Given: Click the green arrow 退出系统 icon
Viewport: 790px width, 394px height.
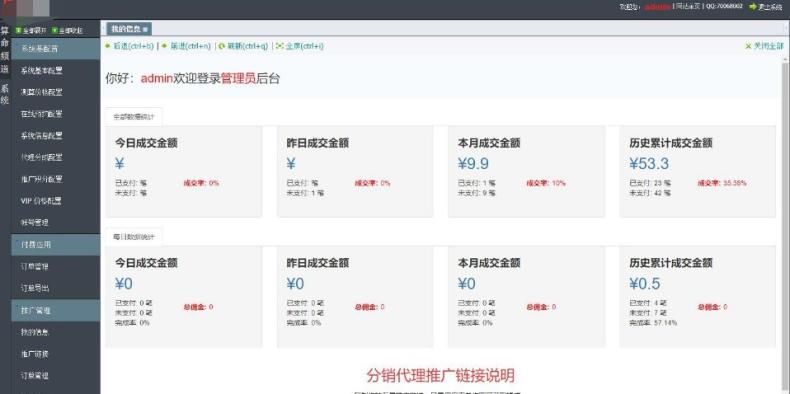Looking at the screenshot, I should click(753, 7).
